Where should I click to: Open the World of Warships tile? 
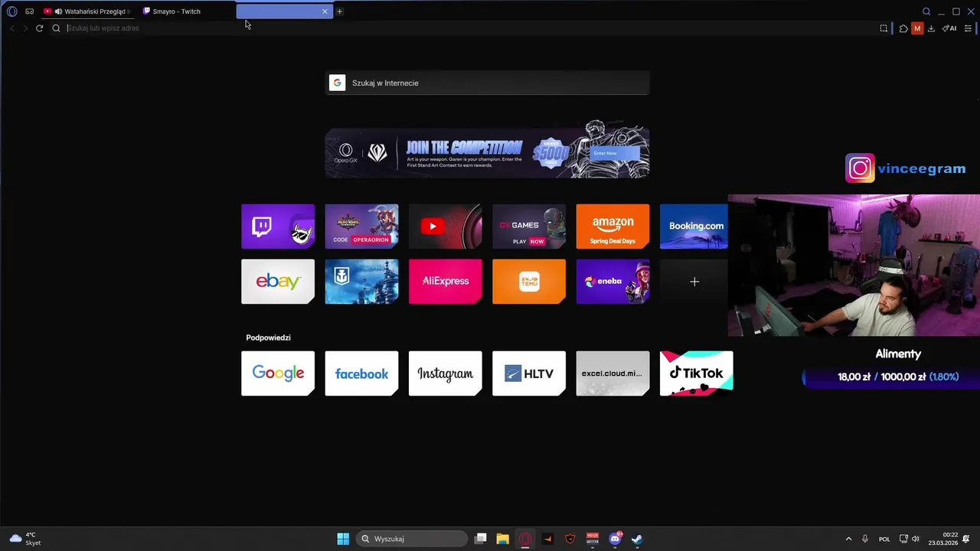pyautogui.click(x=361, y=281)
